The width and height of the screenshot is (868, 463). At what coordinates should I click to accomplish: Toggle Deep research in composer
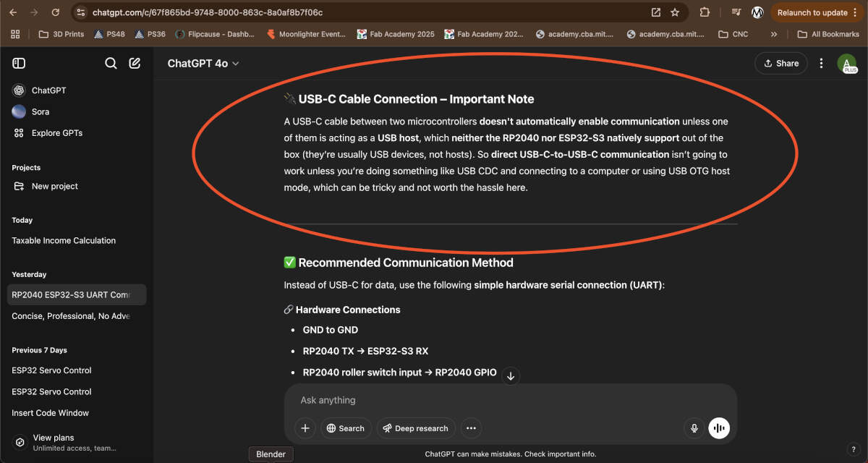416,428
